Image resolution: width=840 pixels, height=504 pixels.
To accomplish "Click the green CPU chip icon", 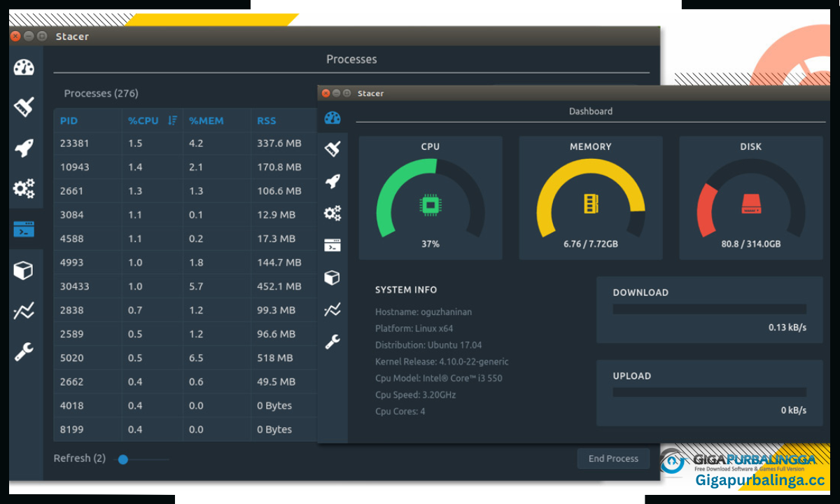I will [430, 204].
